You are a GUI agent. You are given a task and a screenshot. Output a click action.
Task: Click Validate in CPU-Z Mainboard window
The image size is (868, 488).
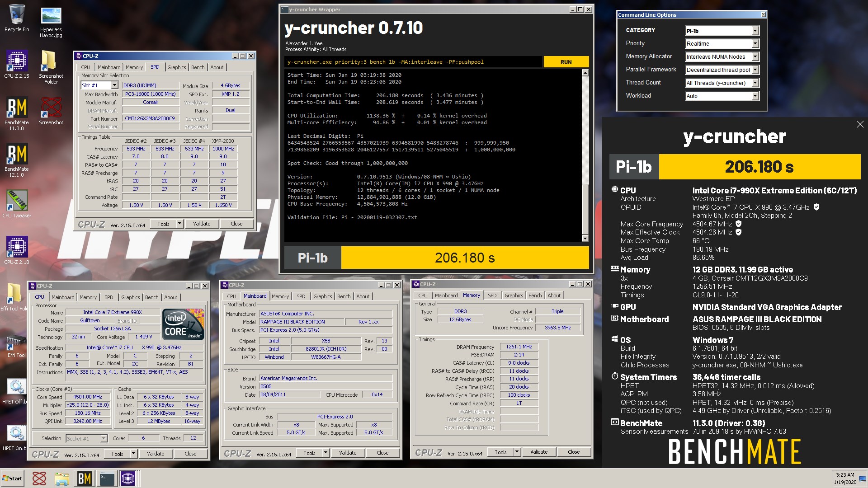348,453
